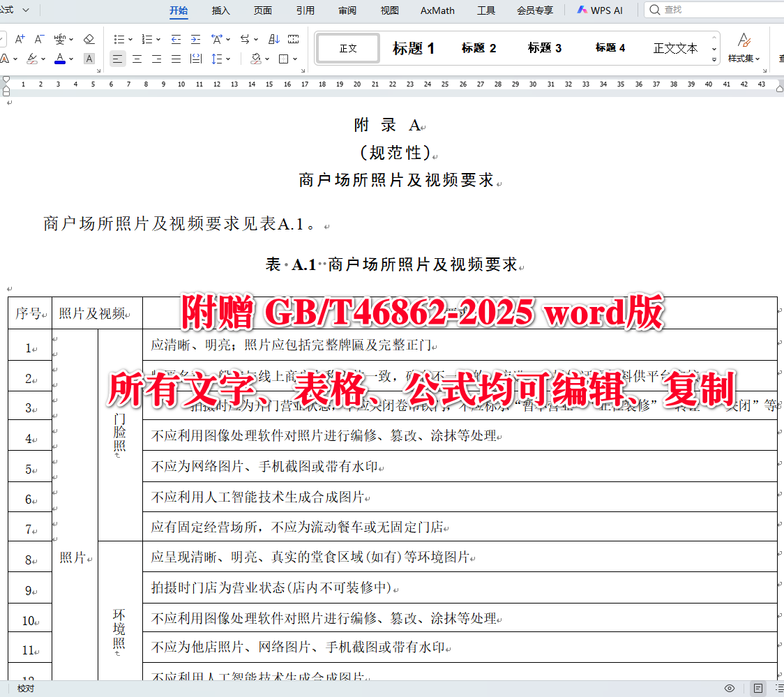Toggle center paragraph alignment
This screenshot has width=784, height=697.
(135, 59)
